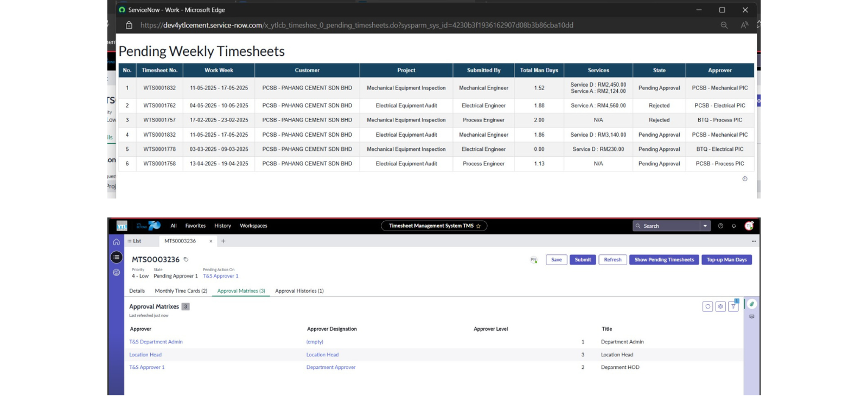
Task: Open the list view sidebar icon
Action: (x=116, y=257)
